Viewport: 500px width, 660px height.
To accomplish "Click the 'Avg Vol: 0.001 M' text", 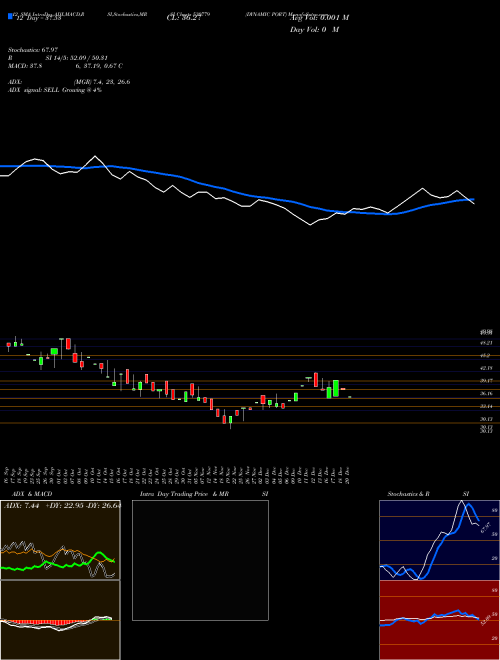I will click(319, 18).
